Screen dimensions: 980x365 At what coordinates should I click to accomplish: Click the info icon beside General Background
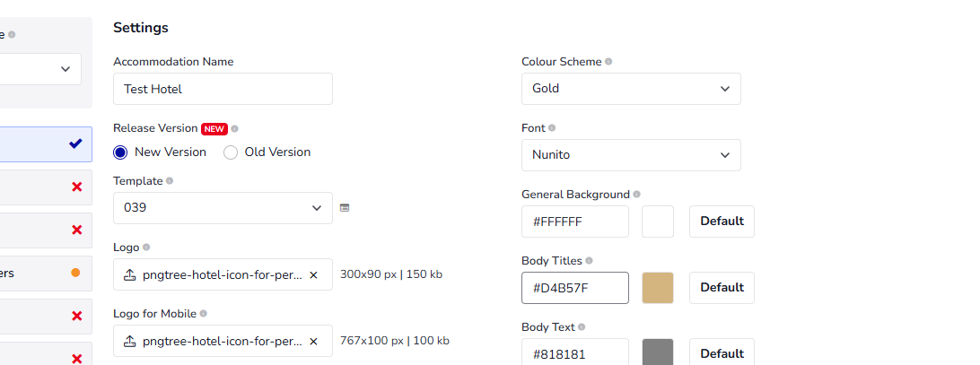(x=636, y=195)
